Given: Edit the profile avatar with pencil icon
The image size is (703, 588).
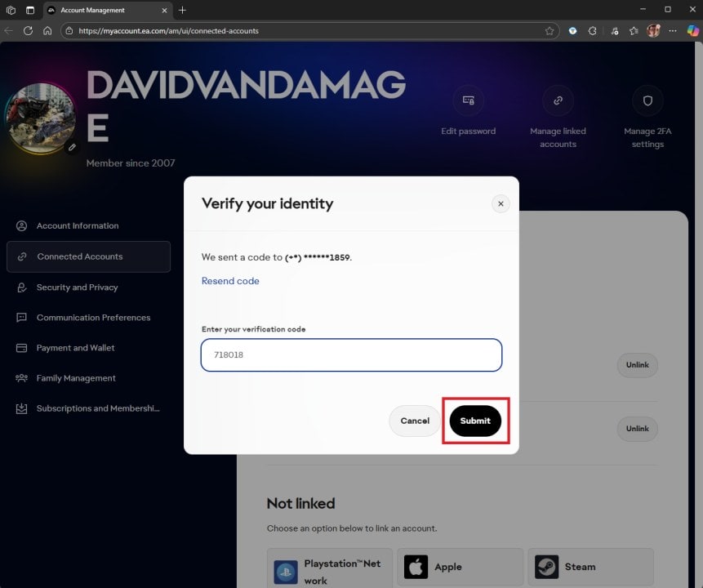Looking at the screenshot, I should (x=71, y=147).
